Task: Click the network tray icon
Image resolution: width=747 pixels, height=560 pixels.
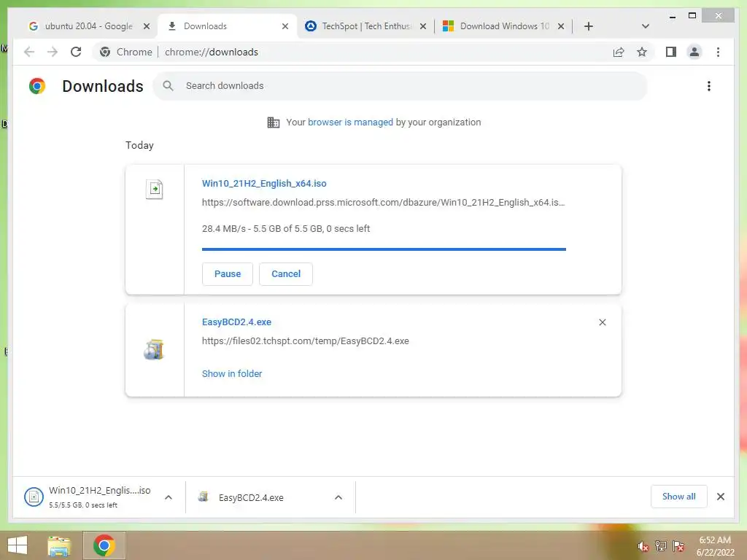Action: click(660, 545)
